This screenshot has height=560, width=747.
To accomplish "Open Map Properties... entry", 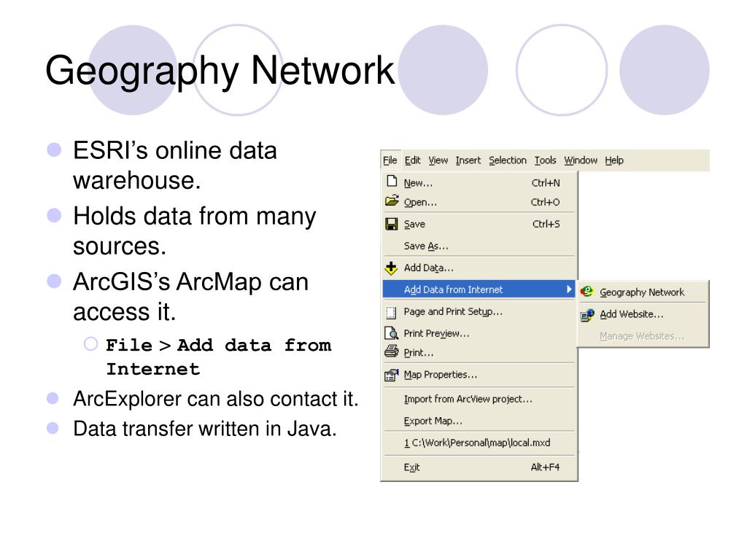I will coord(479,375).
